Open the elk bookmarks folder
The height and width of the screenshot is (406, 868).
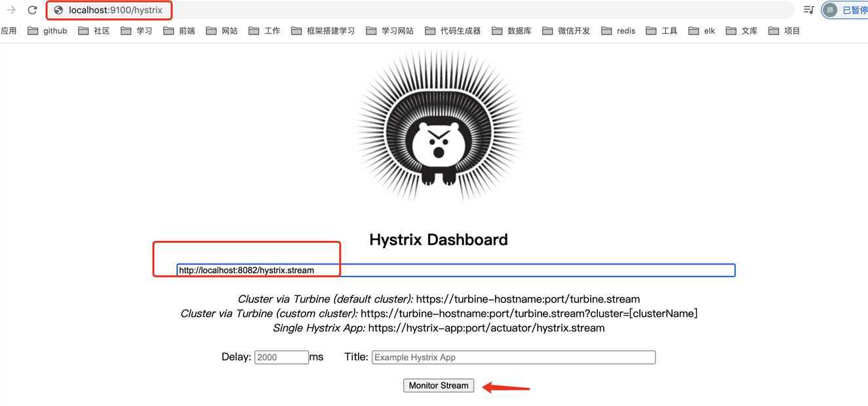pyautogui.click(x=702, y=31)
